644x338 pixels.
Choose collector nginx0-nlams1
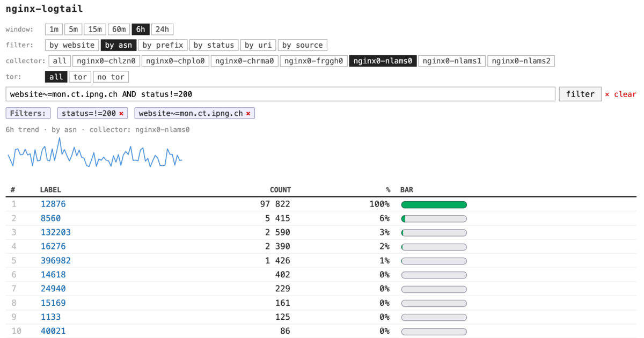[x=452, y=61]
